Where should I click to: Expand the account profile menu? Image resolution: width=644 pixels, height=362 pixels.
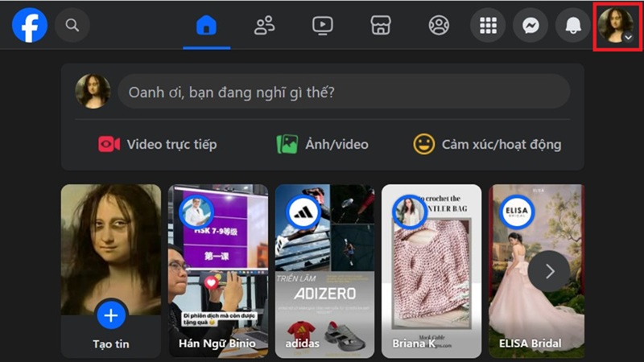point(616,26)
